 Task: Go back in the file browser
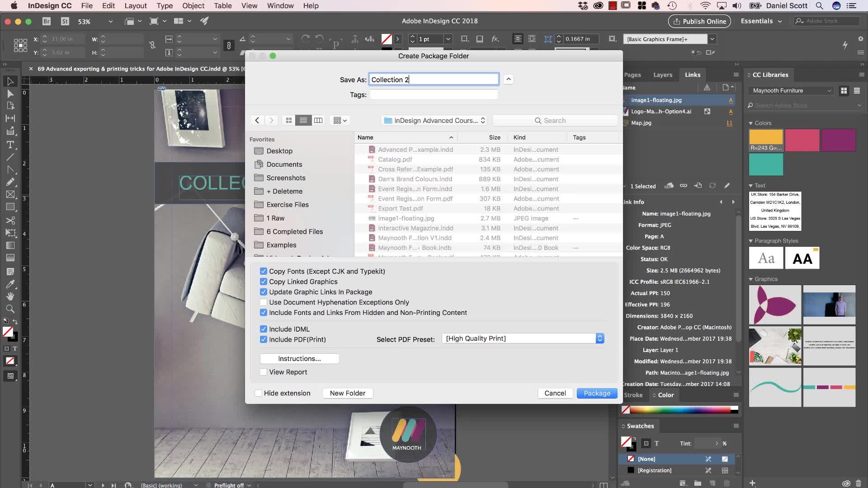[257, 120]
